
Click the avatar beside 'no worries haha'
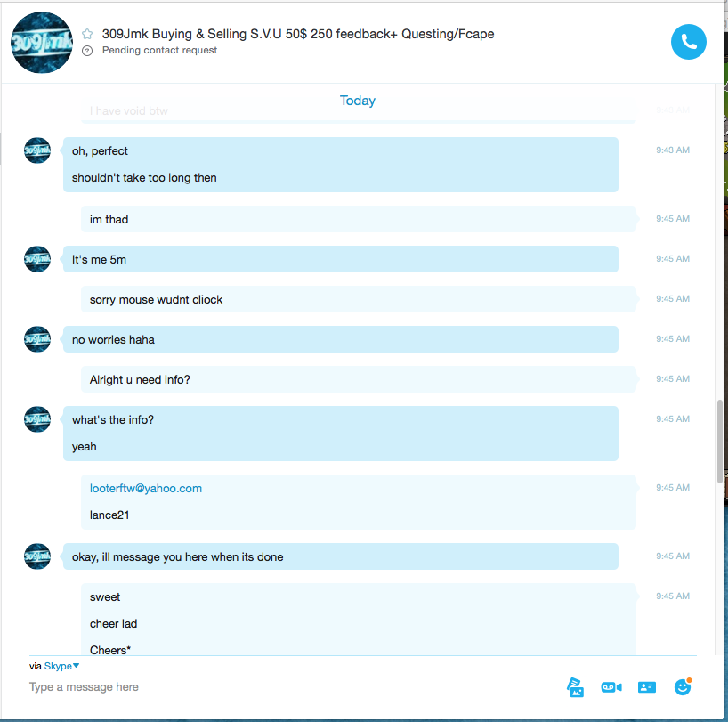click(37, 339)
